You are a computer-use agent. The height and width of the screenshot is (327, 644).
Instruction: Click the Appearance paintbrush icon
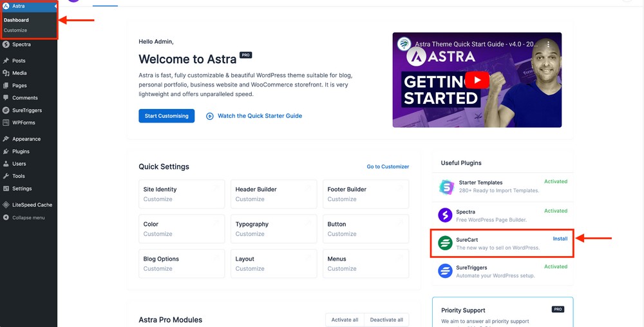tap(6, 139)
